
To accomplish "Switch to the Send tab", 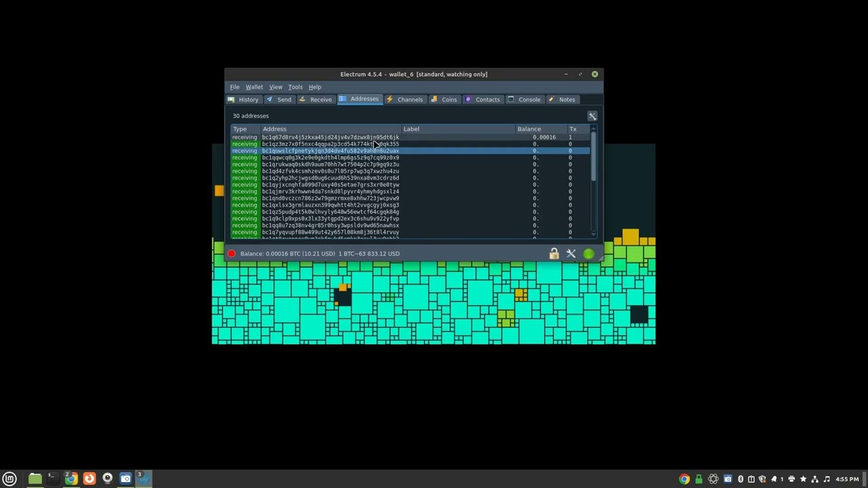I will pos(279,100).
